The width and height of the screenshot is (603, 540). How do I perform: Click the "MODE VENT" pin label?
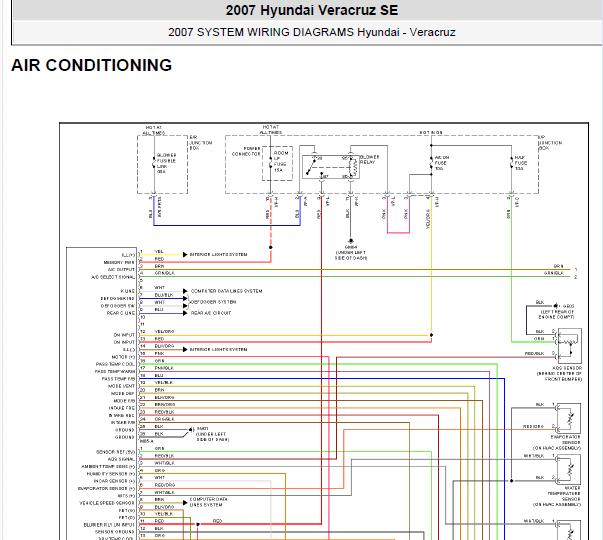(121, 386)
